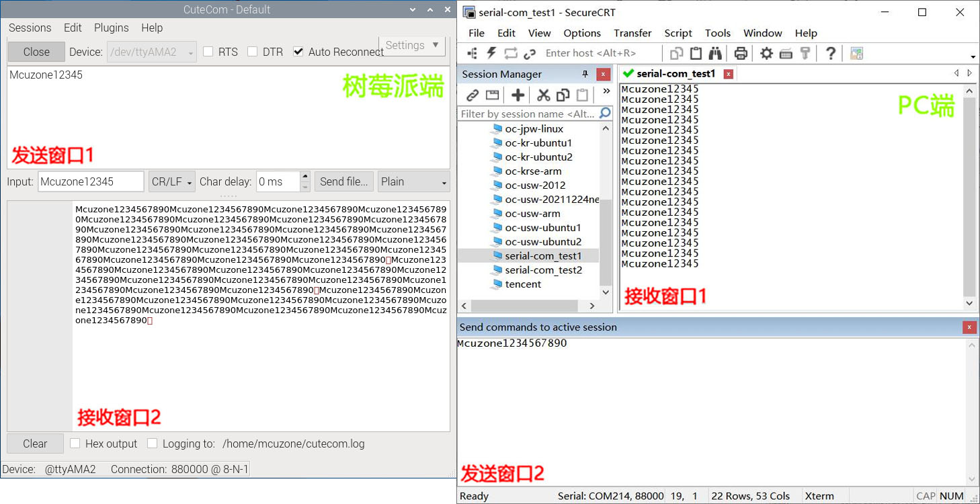Click the Clear button

coord(35,444)
